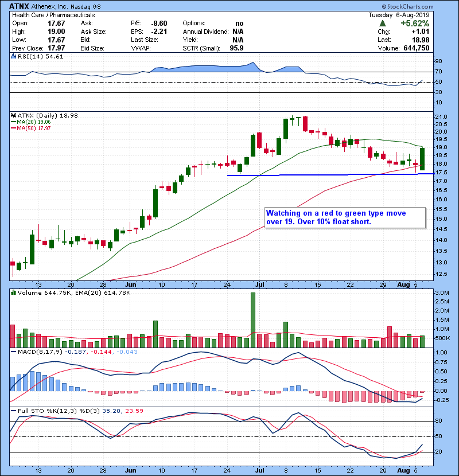Click the Open value 17.67

click(x=56, y=24)
